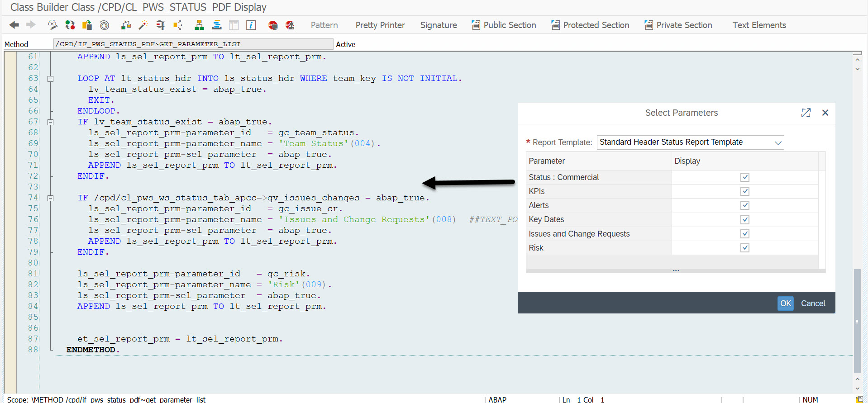Click the NUM indicator in status bar

[x=810, y=399]
